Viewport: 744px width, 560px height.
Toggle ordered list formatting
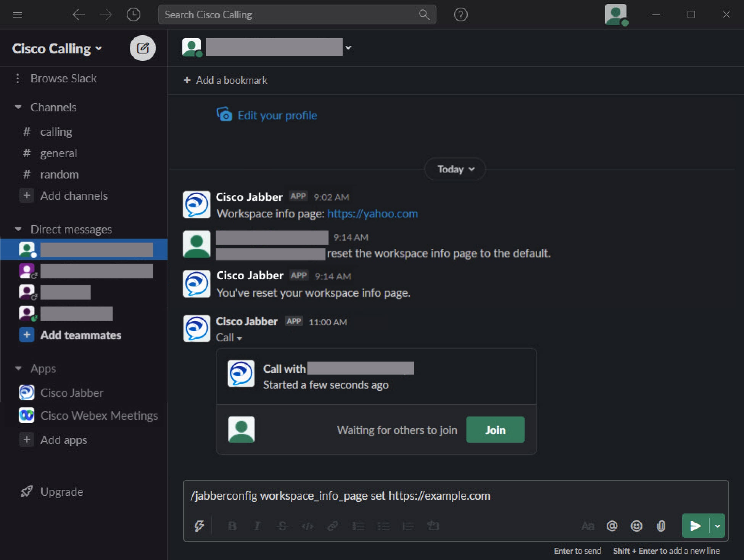358,526
